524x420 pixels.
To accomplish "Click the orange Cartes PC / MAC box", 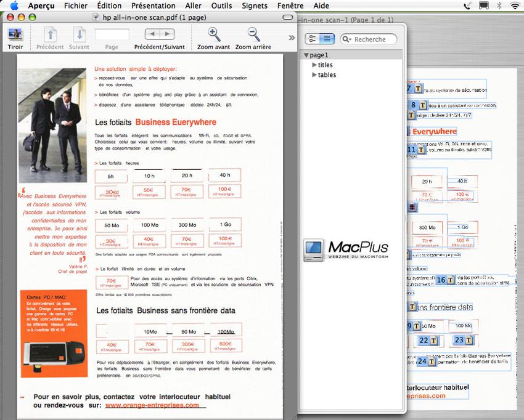I will 54,334.
